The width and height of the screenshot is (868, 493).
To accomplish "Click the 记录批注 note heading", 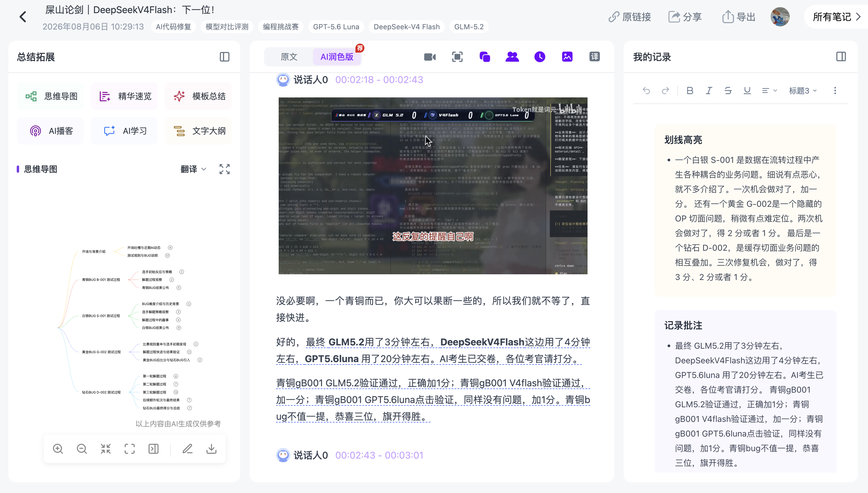I will click(x=683, y=325).
